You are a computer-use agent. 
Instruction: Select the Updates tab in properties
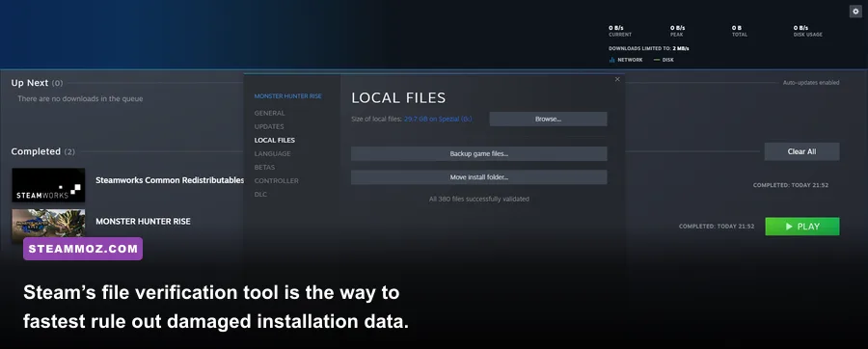(269, 126)
